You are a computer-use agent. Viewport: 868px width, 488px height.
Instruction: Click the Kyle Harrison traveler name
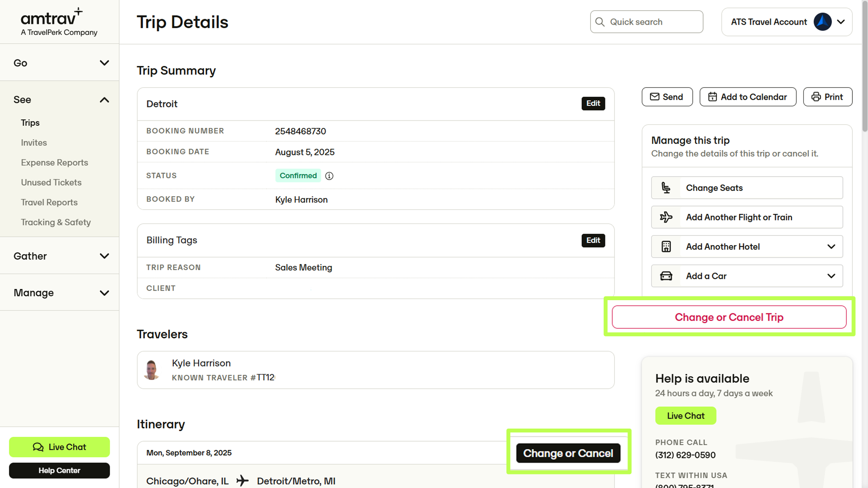coord(201,363)
